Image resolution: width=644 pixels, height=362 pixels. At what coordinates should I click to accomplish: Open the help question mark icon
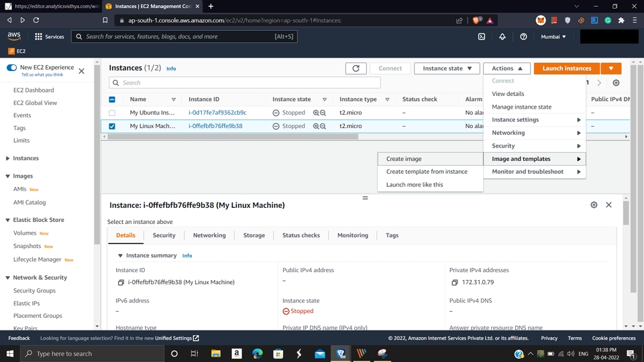pyautogui.click(x=523, y=36)
